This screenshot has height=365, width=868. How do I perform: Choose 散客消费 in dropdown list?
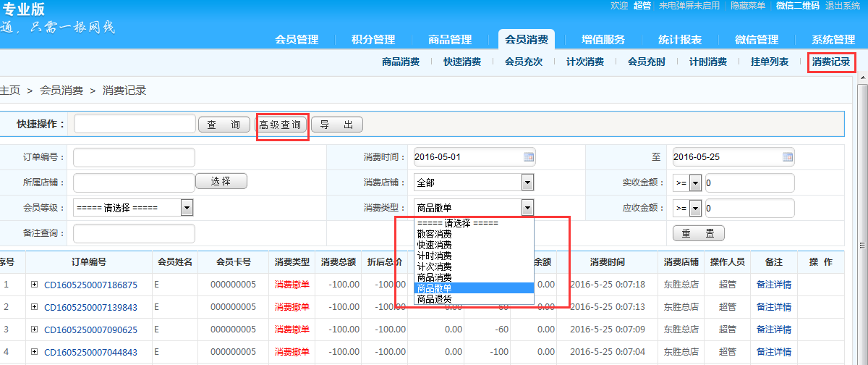coord(475,234)
